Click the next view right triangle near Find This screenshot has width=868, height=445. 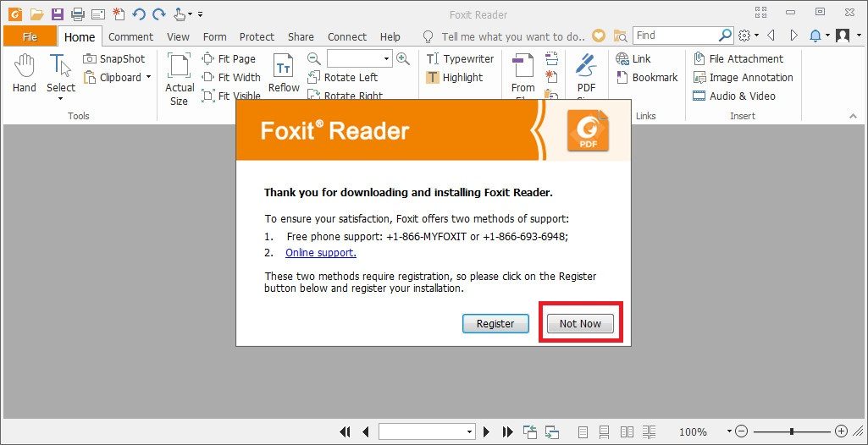tap(793, 36)
